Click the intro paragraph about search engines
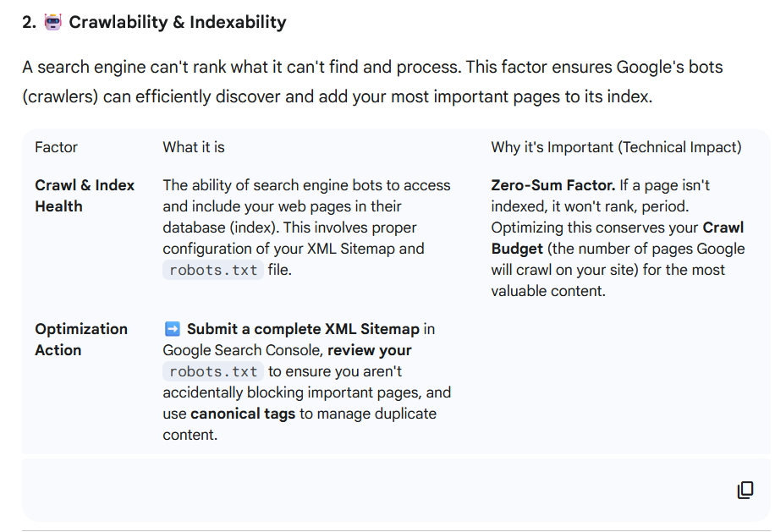 pyautogui.click(x=372, y=81)
